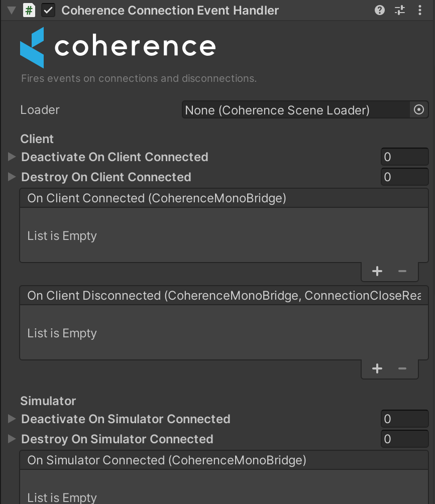The image size is (435, 504).
Task: Click the minus under On Client Connected
Action: [x=402, y=271]
